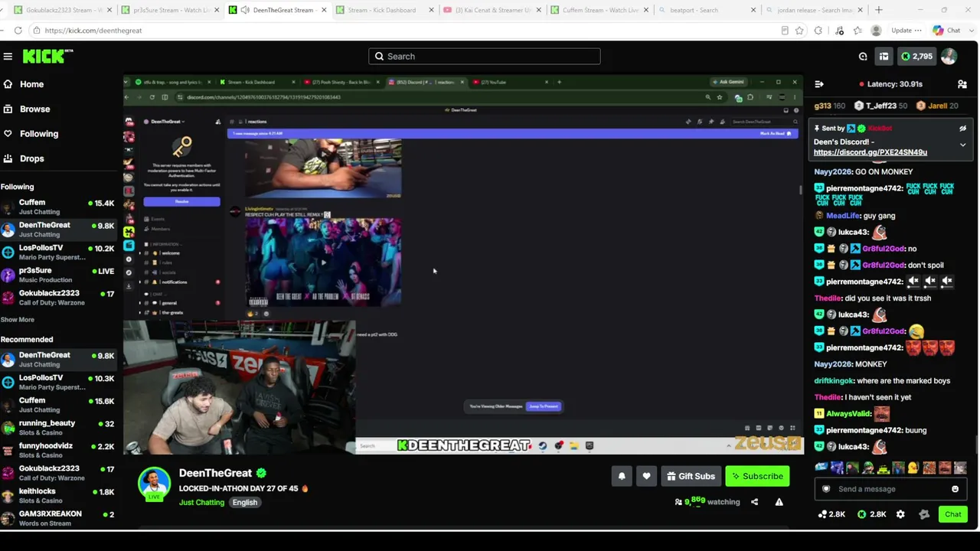Open GAM3RXREAKON in Recommended channels
The width and height of the screenshot is (980, 551).
[x=58, y=518]
